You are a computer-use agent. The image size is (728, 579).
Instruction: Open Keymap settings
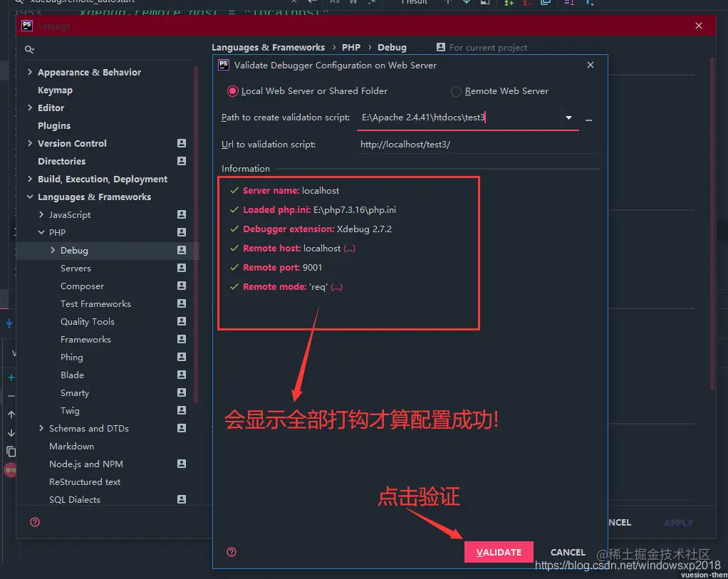55,90
